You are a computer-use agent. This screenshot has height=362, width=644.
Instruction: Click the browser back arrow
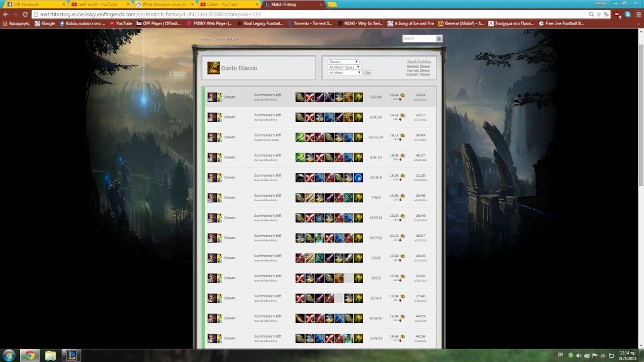(x=6, y=14)
